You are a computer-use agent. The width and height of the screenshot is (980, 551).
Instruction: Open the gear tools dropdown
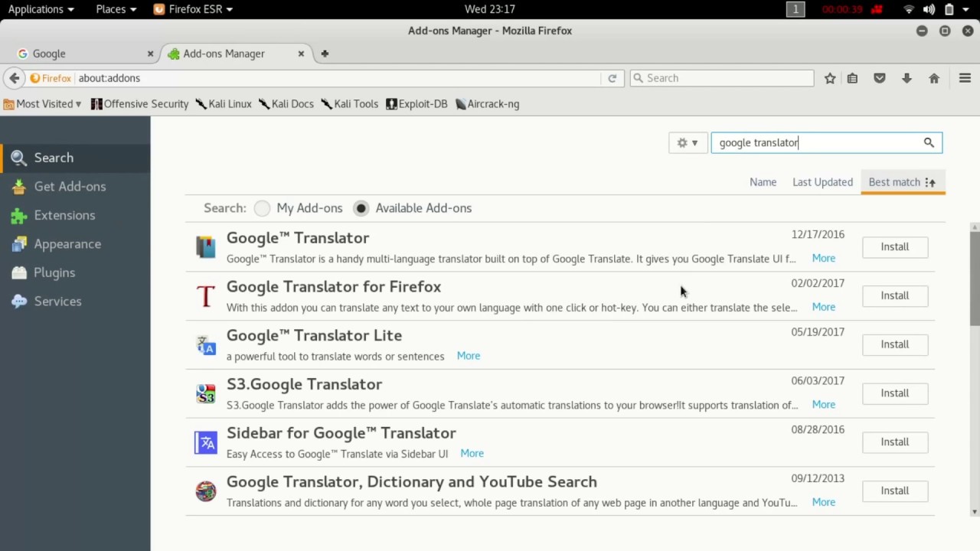[x=687, y=142]
